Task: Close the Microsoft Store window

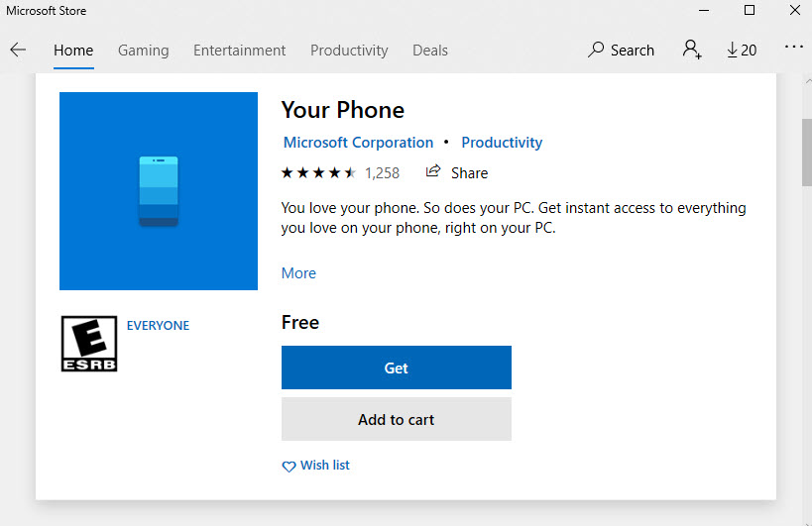Action: pos(795,10)
